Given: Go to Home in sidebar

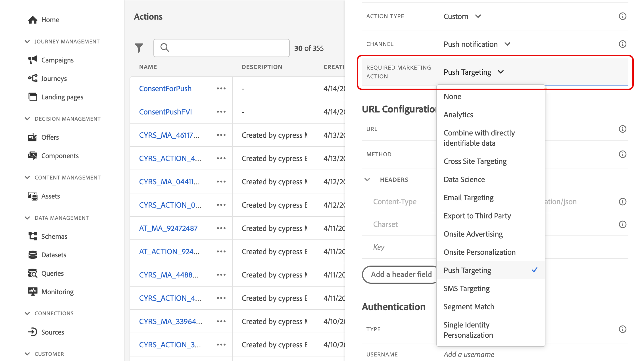Looking at the screenshot, I should [50, 20].
